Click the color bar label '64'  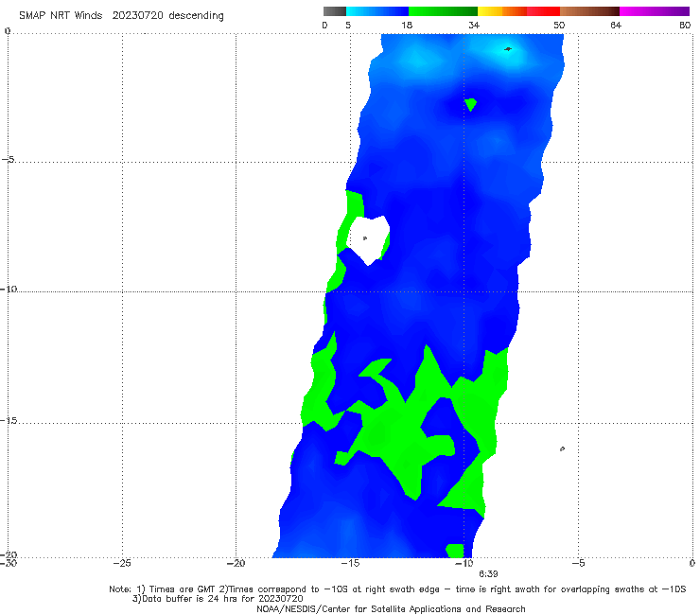(x=616, y=25)
